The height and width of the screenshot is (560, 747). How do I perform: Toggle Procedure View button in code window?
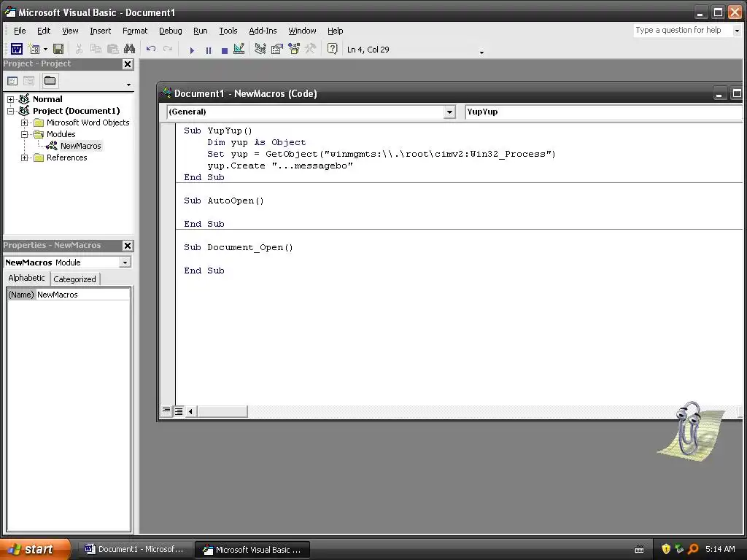[166, 411]
